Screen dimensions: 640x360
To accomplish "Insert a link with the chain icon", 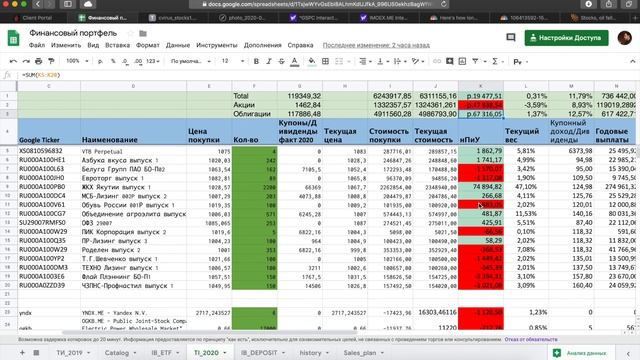I will (437, 61).
